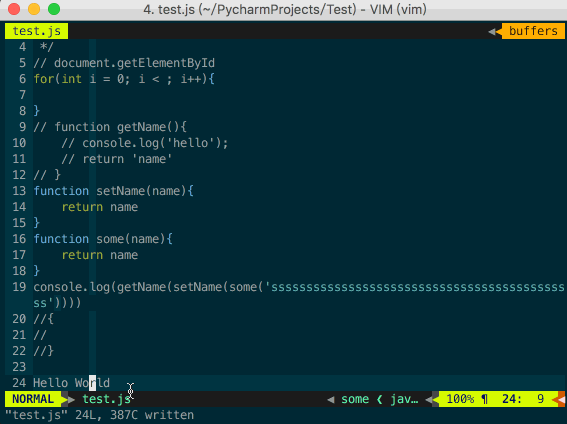Click 'function' keyword on line 16
567x424 pixels.
pos(61,239)
